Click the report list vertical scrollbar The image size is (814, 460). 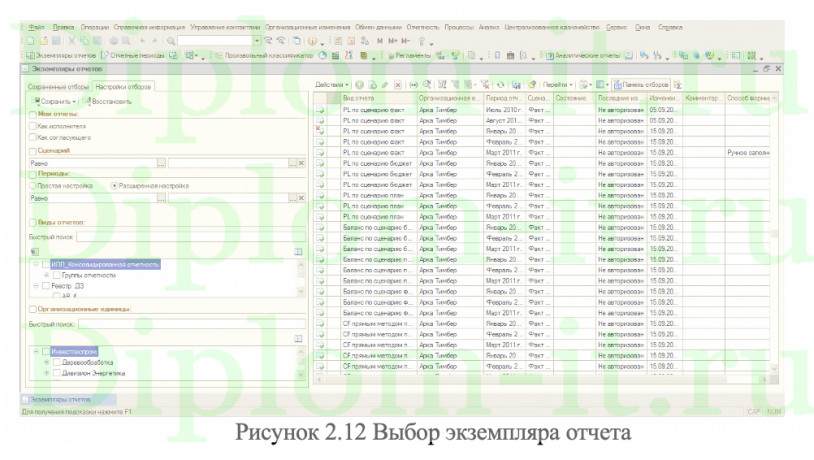pyautogui.click(x=774, y=233)
